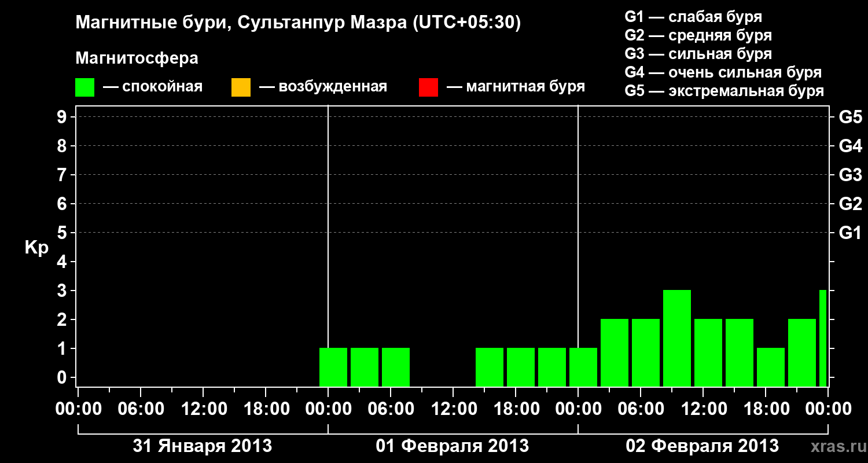Click the green 'спокойная' legend swatch
Viewport: 868px width, 463px height.
pos(84,87)
